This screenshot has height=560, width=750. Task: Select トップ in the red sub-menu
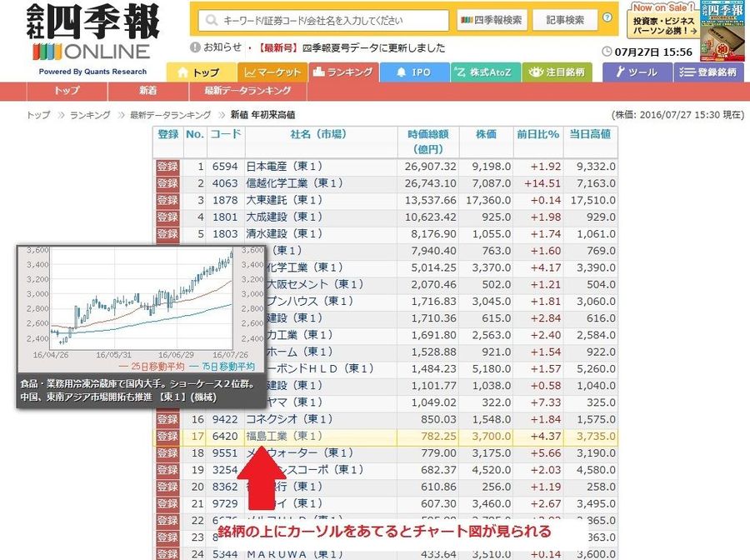(67, 90)
